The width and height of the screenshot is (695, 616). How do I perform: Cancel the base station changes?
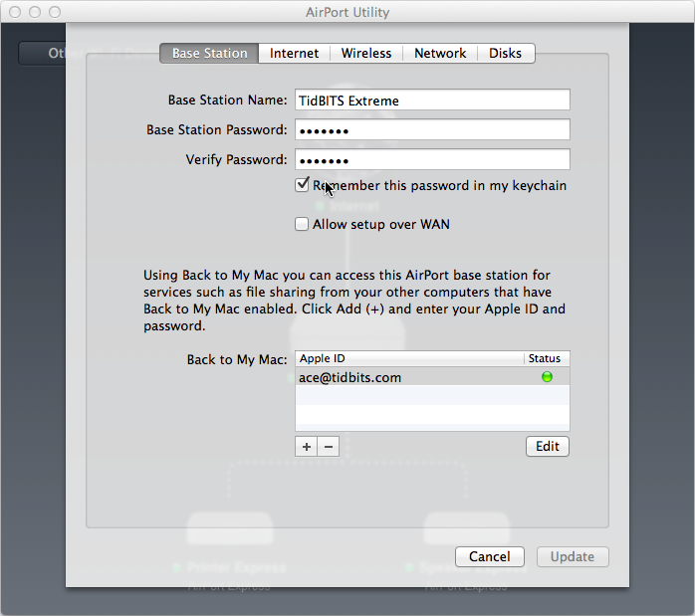pos(490,556)
